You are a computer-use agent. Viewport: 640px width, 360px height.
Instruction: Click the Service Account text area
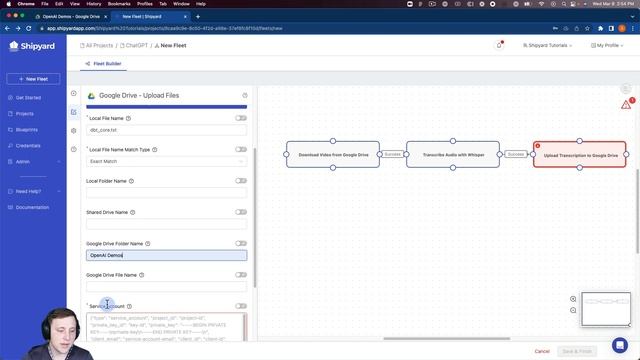coord(167,327)
